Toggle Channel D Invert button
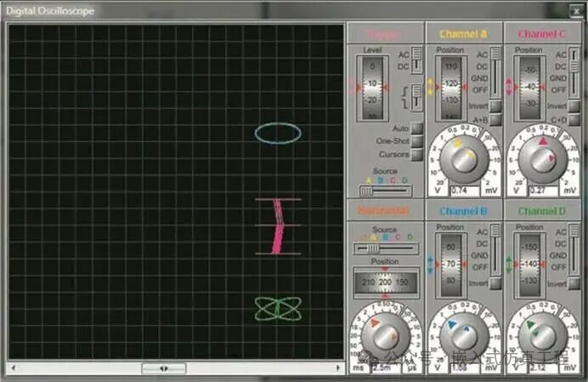This screenshot has width=588, height=382. [574, 283]
